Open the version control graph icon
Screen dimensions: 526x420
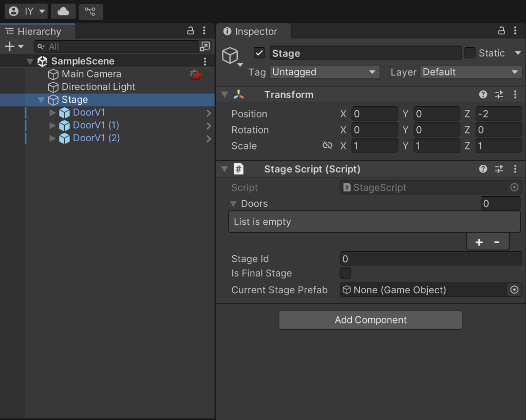click(x=90, y=12)
